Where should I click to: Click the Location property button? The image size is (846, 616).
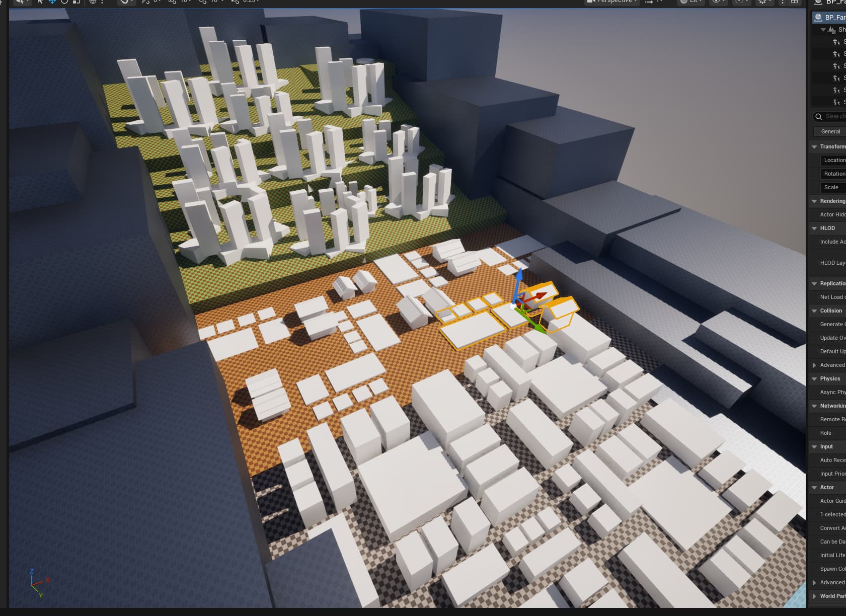coord(834,160)
